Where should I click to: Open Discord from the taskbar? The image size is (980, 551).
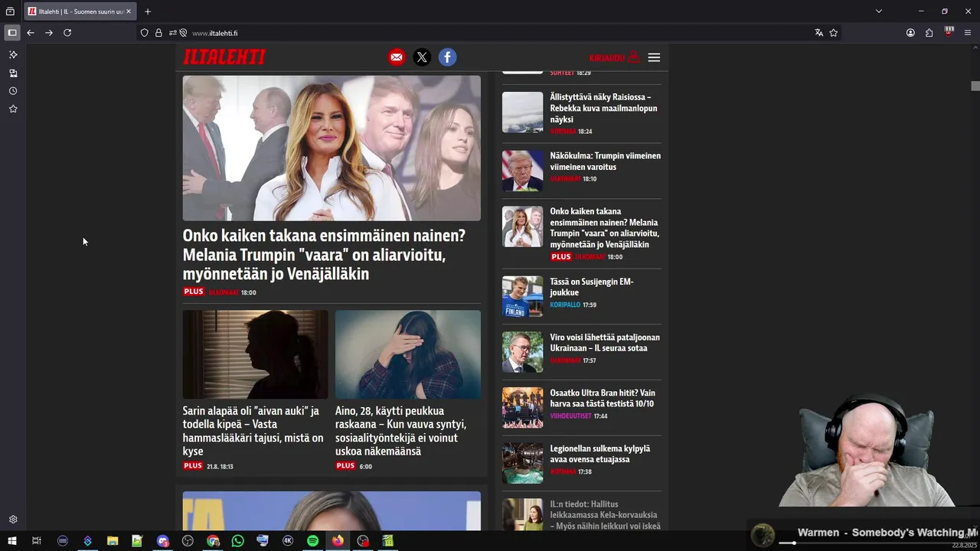[162, 541]
